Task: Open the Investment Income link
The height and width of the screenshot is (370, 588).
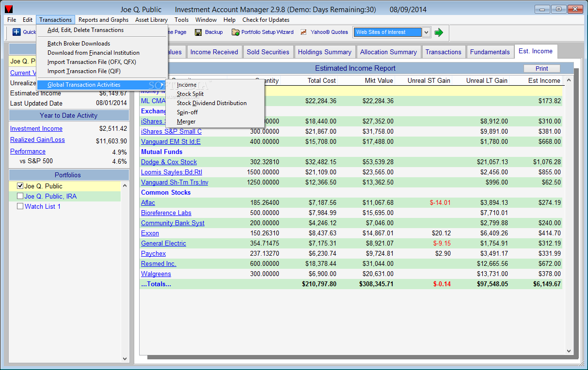Action: coord(36,128)
